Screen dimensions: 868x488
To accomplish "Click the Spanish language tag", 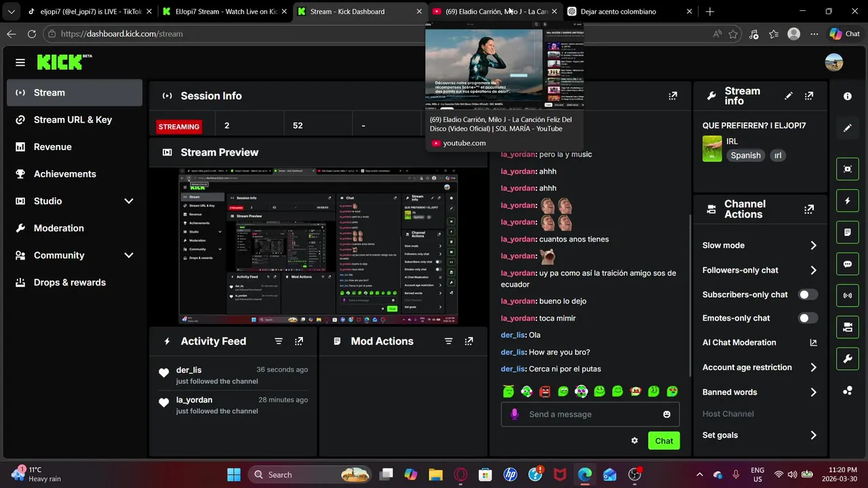I will tap(745, 155).
